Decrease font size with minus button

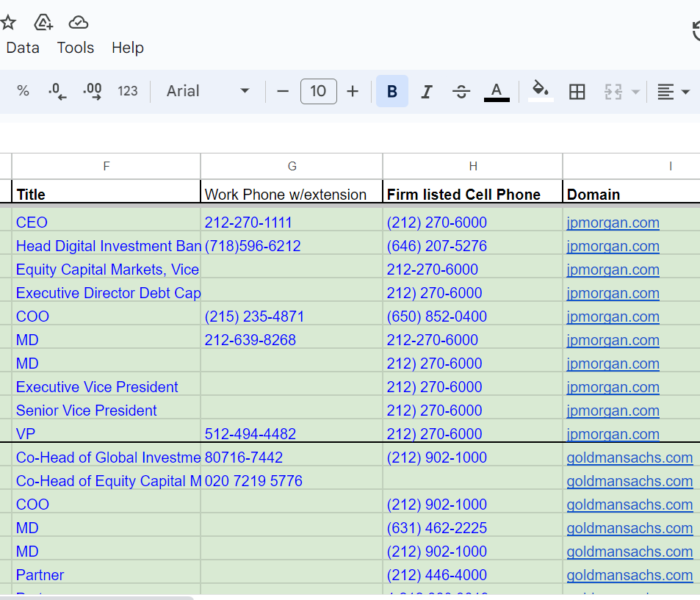(283, 91)
